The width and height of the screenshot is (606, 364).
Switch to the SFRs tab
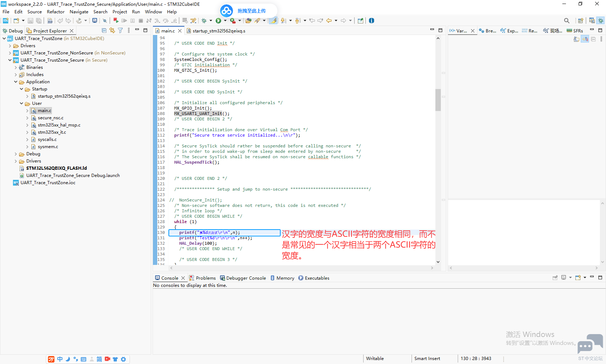pyautogui.click(x=575, y=31)
